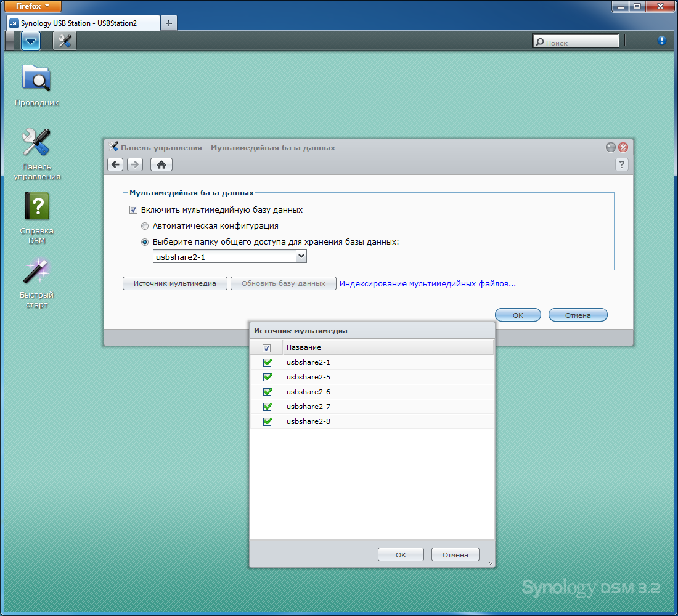Select the usbshare2-1 row name text
Viewport: 678px width, 616px height.
[x=308, y=362]
